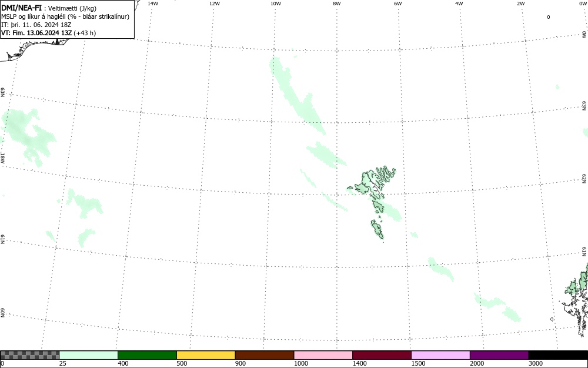Screen dimensions: 588x368
Task: Select the black above-3000 legend swatch
Action: [x=558, y=355]
